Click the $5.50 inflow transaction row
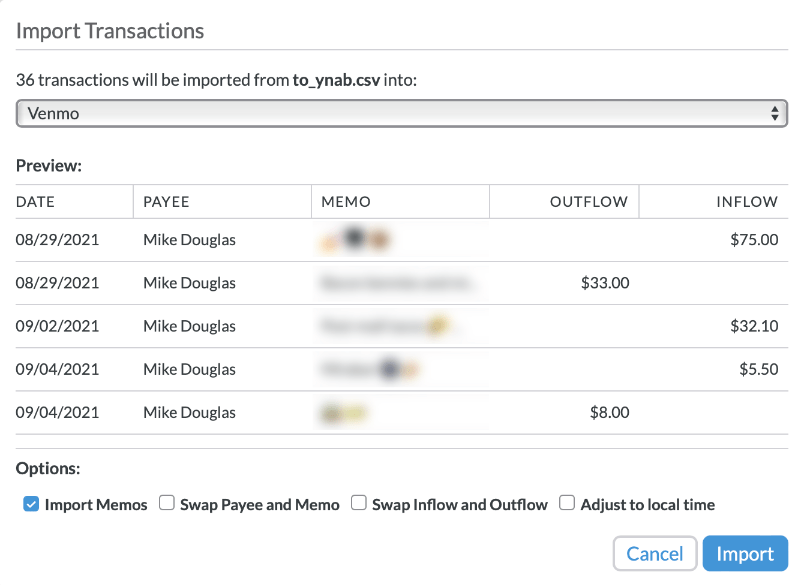 [402, 369]
